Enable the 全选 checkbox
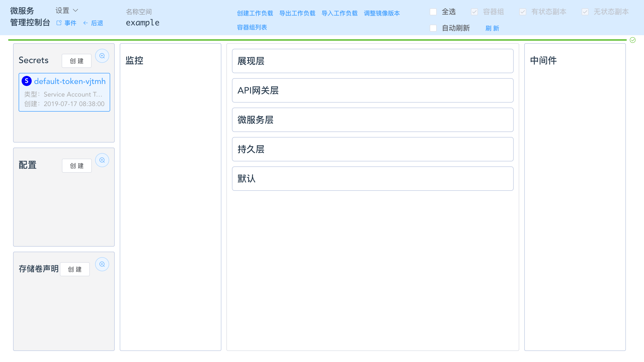 coord(433,12)
